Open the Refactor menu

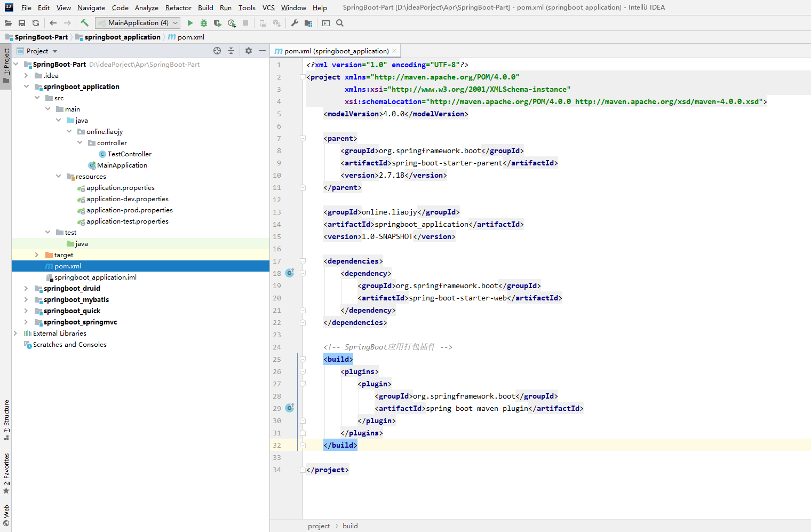click(x=178, y=7)
